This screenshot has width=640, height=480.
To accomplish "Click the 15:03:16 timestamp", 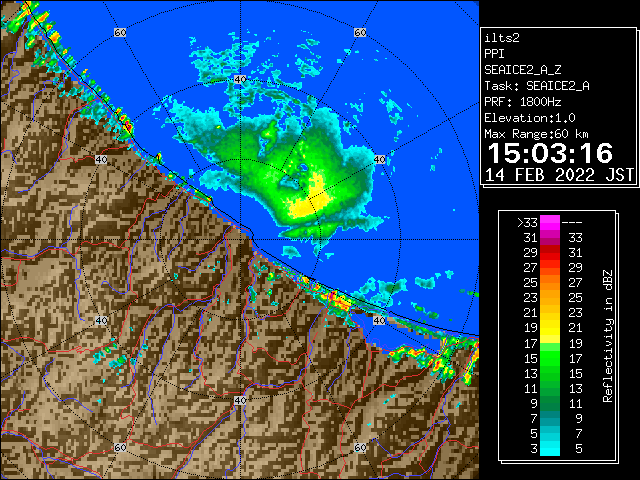I will (550, 153).
